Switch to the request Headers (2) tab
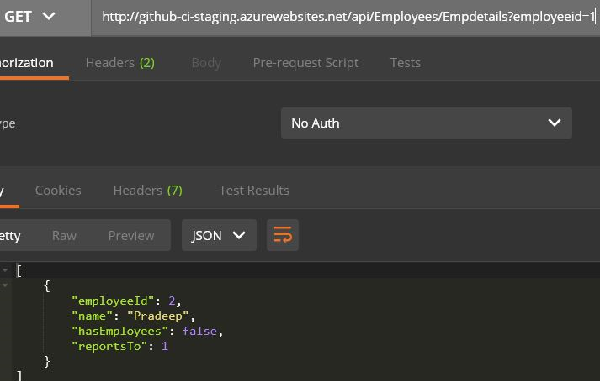 pyautogui.click(x=120, y=63)
